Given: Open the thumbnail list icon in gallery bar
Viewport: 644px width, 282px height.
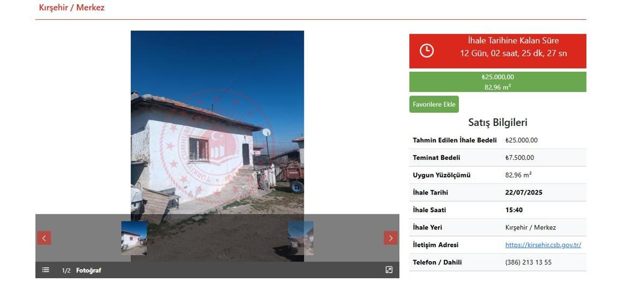Looking at the screenshot, I should coord(46,270).
